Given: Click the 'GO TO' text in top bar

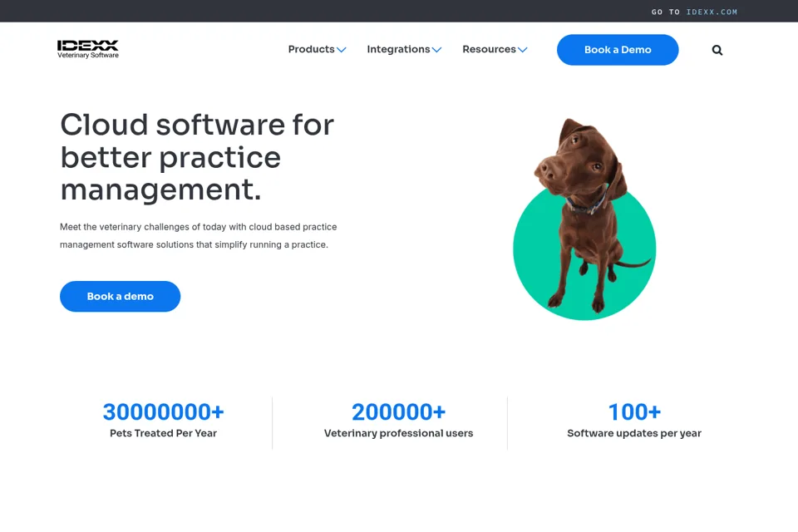Looking at the screenshot, I should click(x=666, y=12).
